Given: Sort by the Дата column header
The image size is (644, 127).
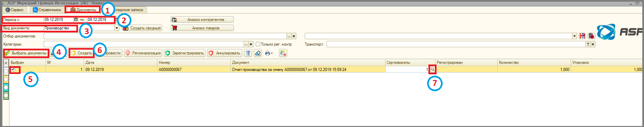Looking at the screenshot, I should [x=121, y=62].
